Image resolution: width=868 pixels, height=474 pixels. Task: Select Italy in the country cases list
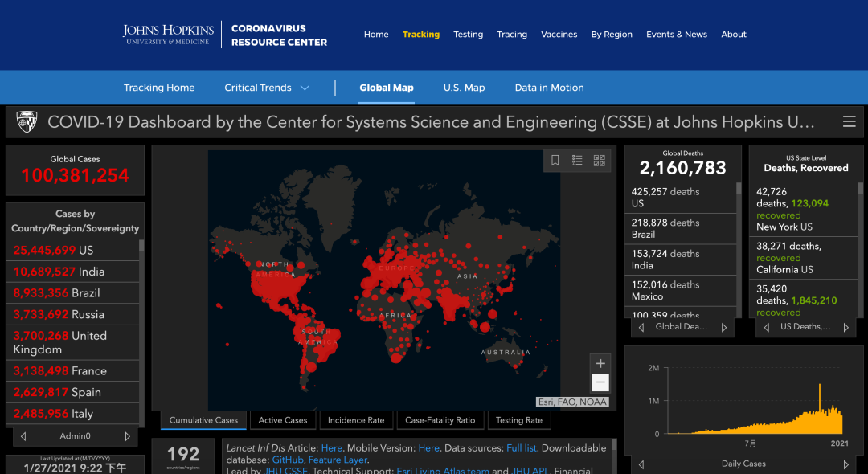coord(72,413)
